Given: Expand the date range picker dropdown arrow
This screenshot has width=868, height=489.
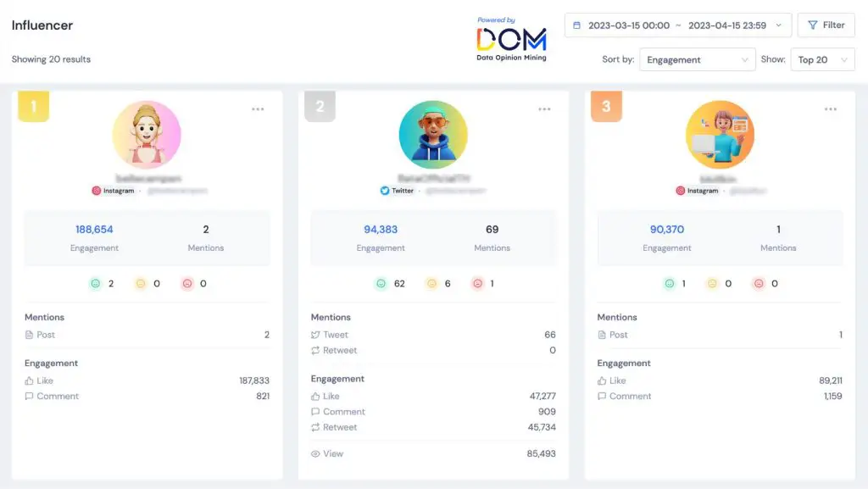Looking at the screenshot, I should click(779, 25).
